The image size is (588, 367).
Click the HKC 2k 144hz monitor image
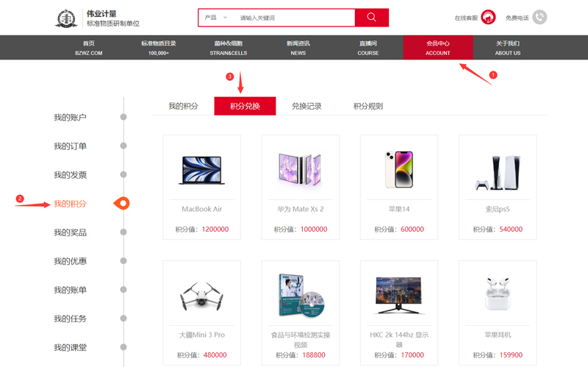398,296
